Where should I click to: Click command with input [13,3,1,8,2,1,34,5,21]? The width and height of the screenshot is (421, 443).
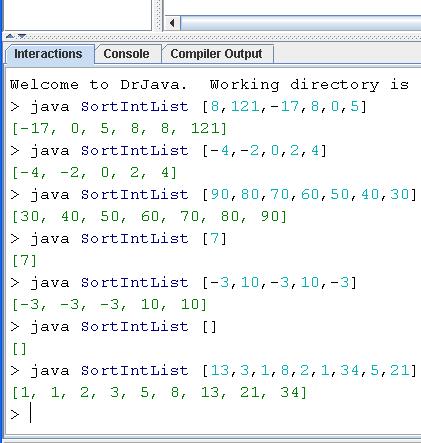(213, 371)
